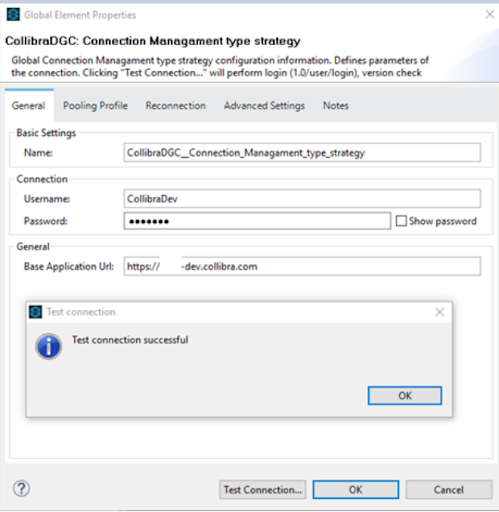The height and width of the screenshot is (512, 499).
Task: Click the 'Name:' label
Action: (38, 153)
